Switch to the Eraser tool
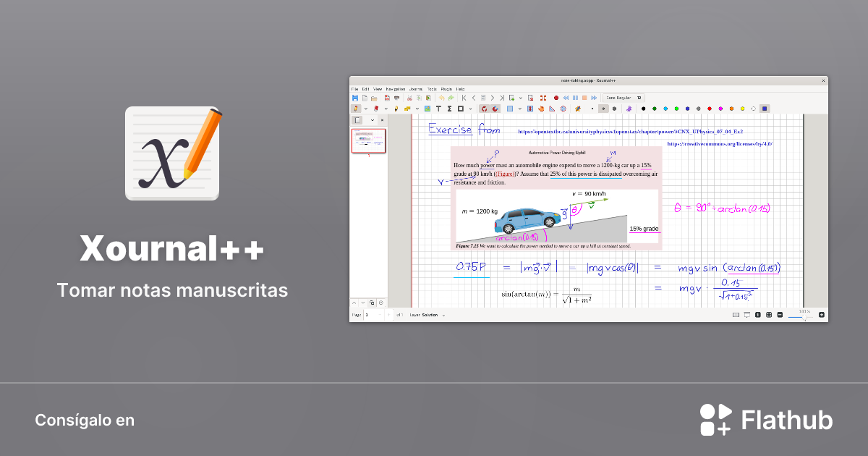 (x=376, y=108)
